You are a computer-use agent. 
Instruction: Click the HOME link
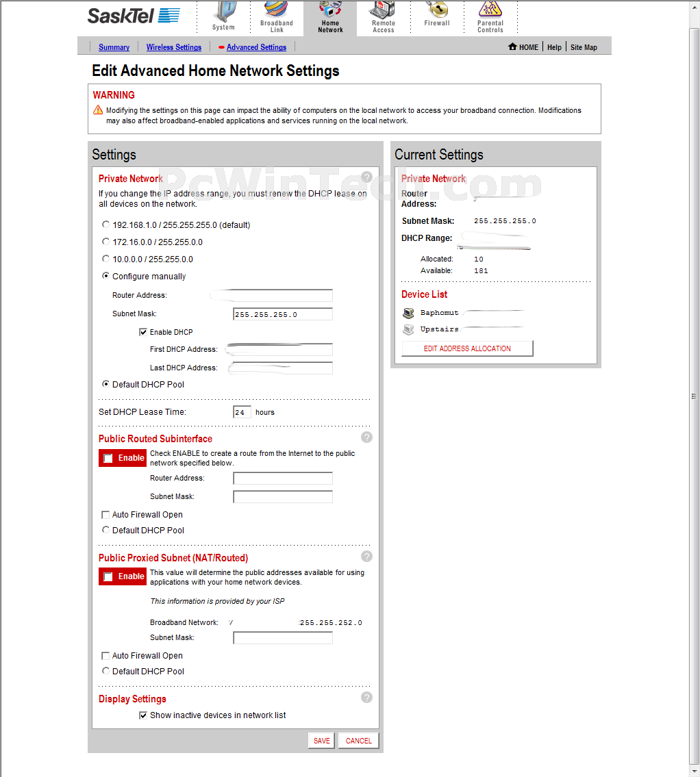click(529, 47)
